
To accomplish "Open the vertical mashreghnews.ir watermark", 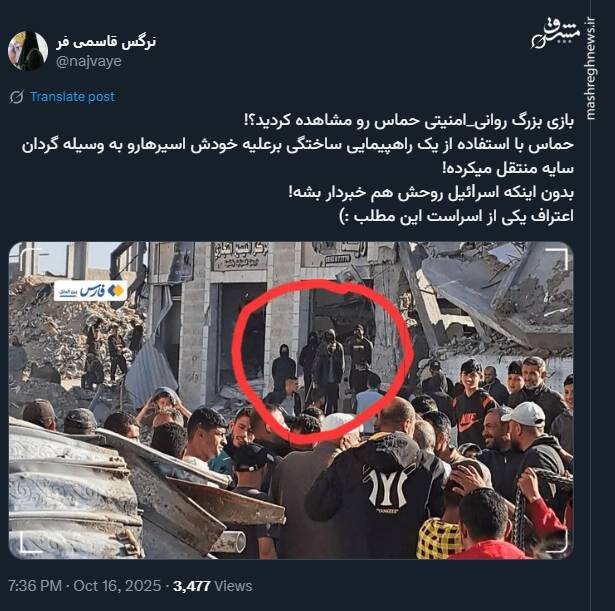I will tap(590, 69).
